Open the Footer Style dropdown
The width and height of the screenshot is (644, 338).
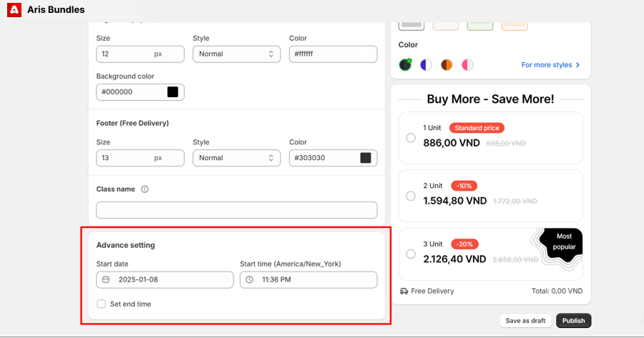(237, 158)
